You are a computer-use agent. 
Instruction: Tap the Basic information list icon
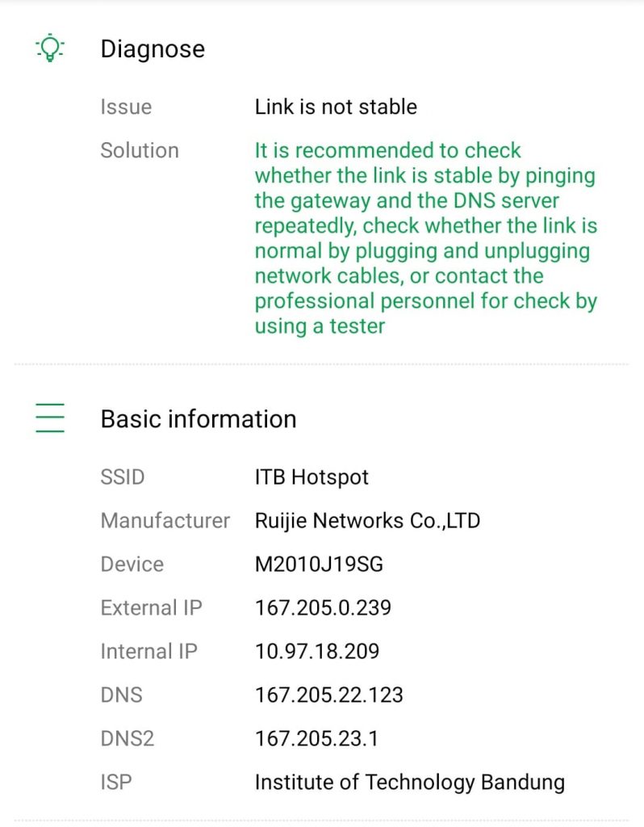coord(50,419)
